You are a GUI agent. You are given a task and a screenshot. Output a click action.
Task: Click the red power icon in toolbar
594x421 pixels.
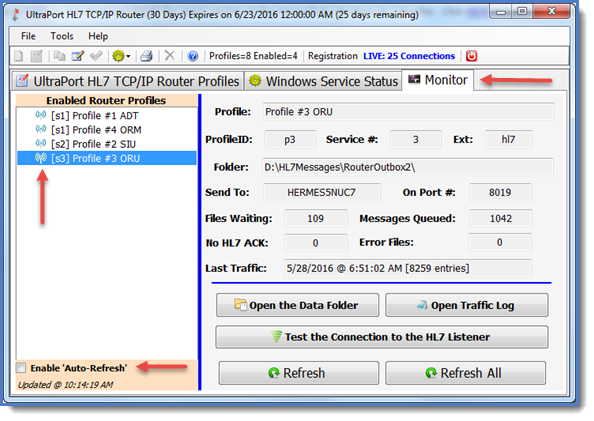(471, 56)
